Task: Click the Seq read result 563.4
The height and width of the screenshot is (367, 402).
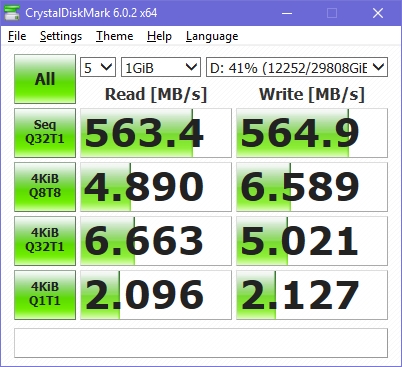Action: [156, 133]
